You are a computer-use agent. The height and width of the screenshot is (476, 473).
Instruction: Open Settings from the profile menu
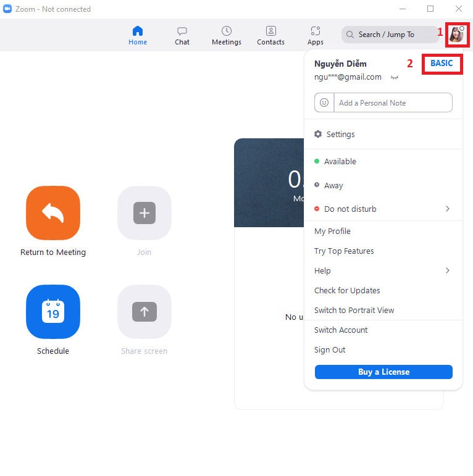coord(383,134)
